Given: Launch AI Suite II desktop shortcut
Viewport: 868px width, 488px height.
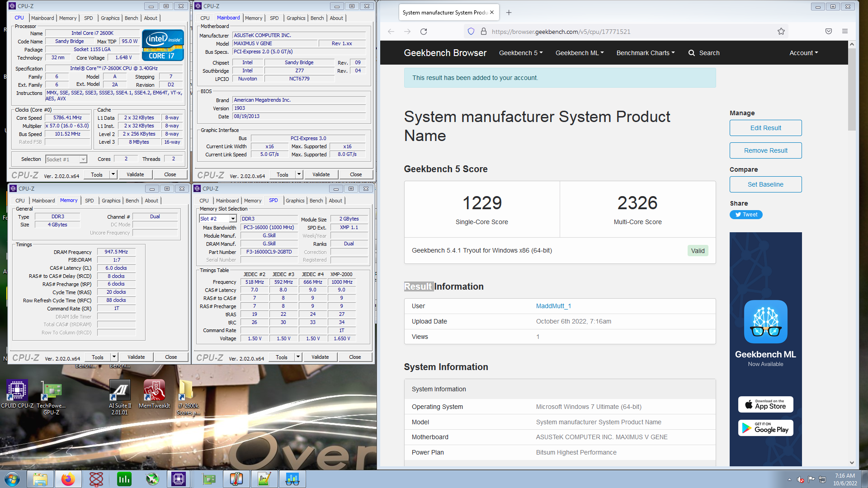Looking at the screenshot, I should click(x=120, y=397).
